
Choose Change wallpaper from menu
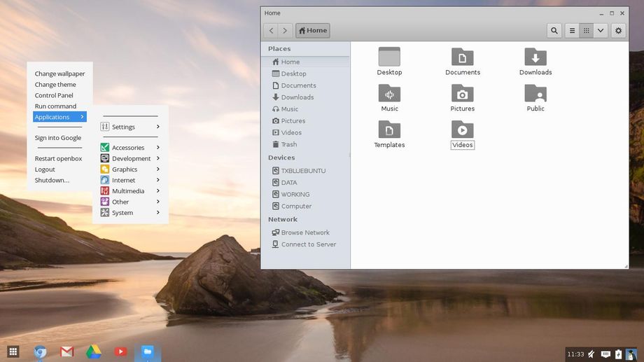point(59,74)
